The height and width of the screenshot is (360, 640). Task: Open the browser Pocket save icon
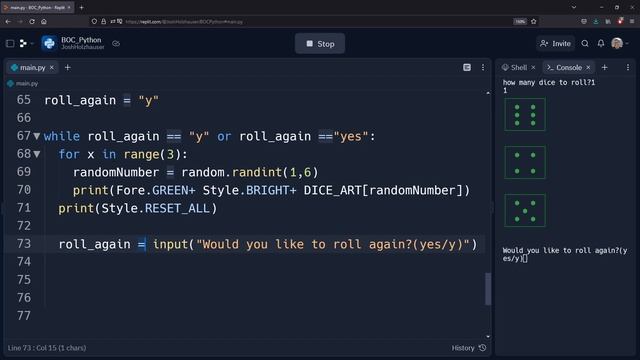[584, 22]
